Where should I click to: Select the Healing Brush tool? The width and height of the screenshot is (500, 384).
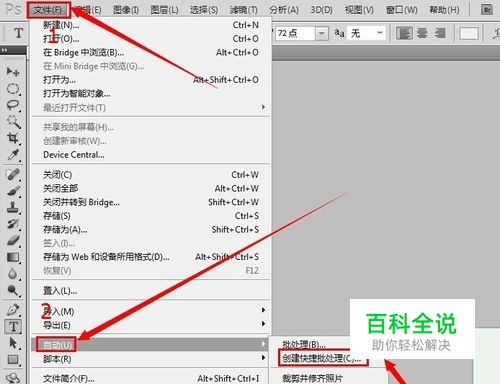[13, 174]
